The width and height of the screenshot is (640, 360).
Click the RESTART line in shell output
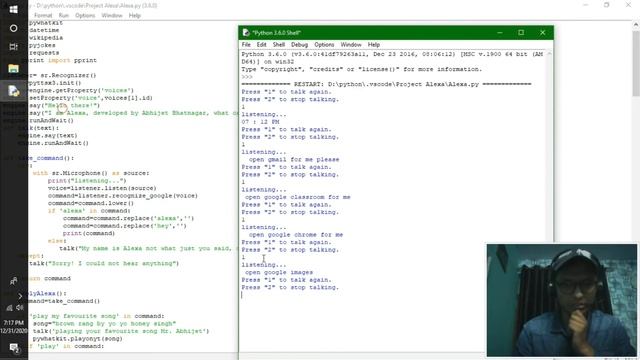pos(386,84)
